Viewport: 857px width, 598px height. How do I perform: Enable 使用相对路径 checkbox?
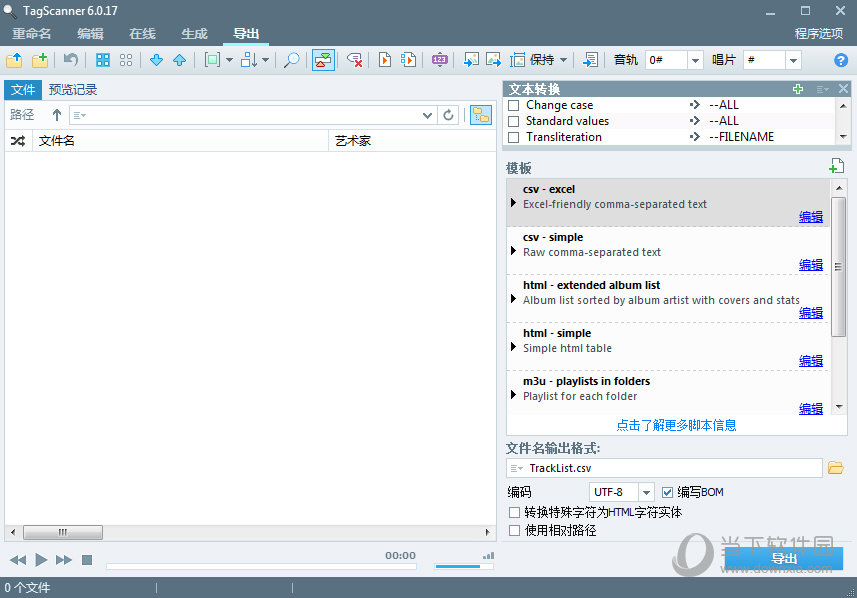coord(514,531)
